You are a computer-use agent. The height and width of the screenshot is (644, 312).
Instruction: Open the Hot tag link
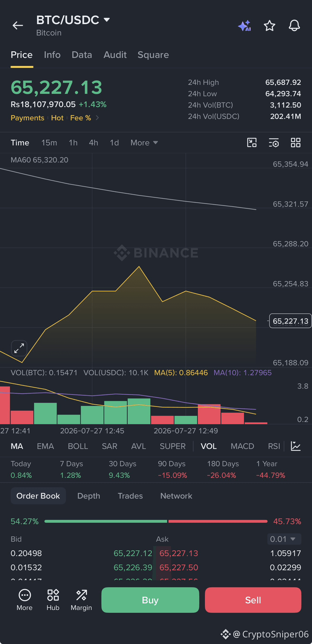[x=57, y=118]
